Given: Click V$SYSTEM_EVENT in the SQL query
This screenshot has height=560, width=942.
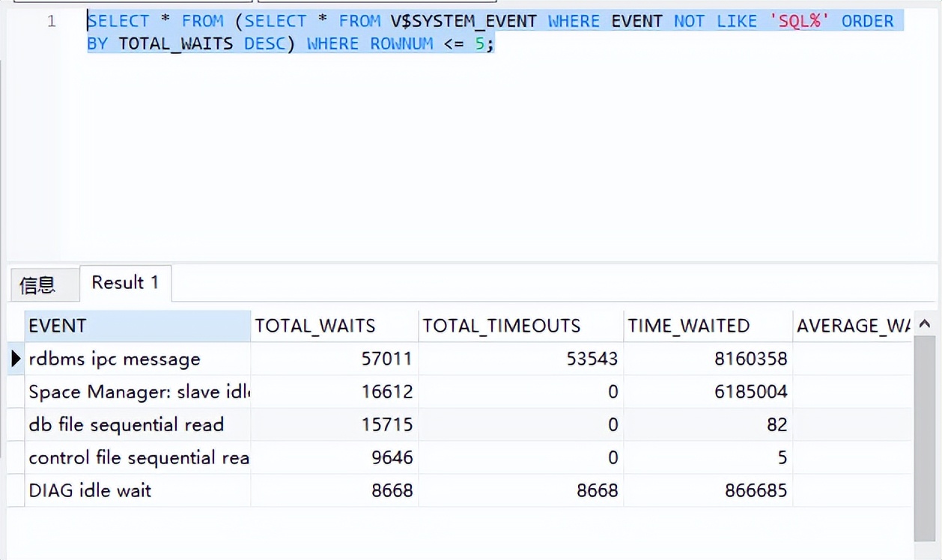Looking at the screenshot, I should click(464, 21).
